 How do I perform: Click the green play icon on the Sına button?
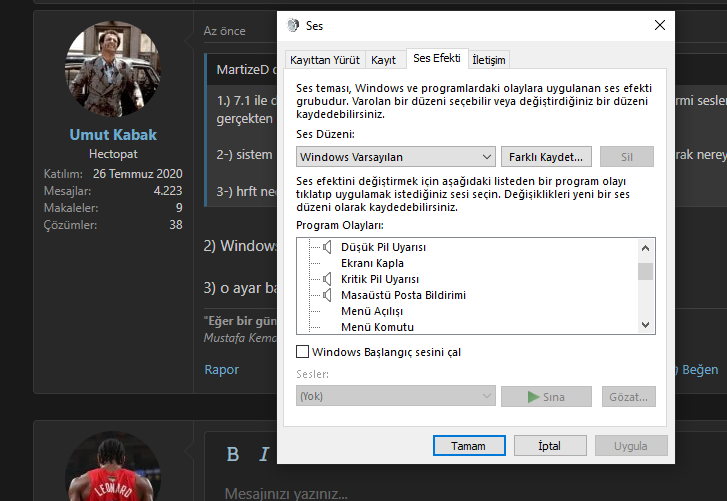coord(533,397)
